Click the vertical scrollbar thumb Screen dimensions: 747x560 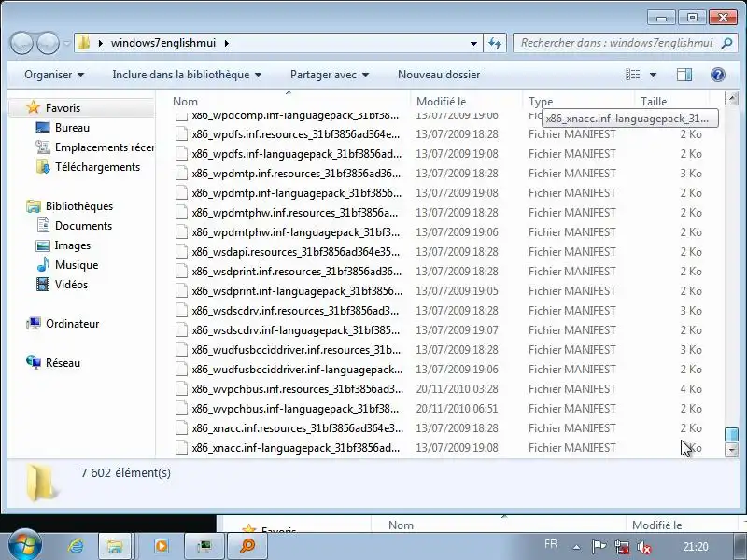731,434
